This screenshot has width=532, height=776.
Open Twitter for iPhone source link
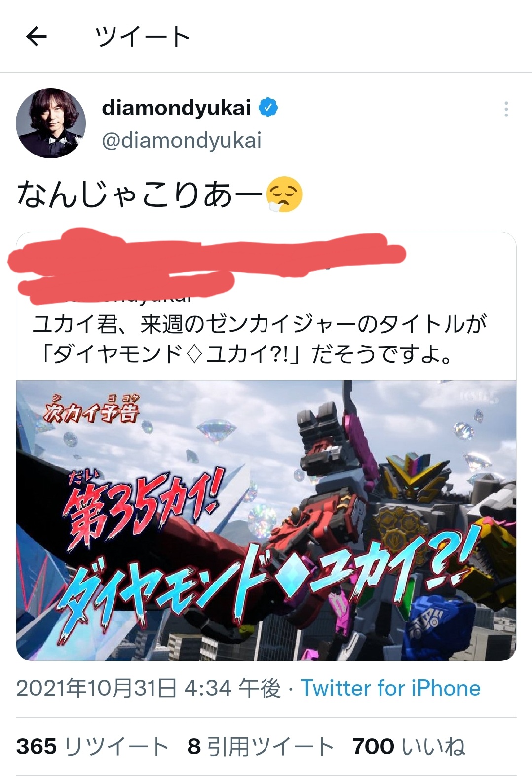tap(390, 688)
